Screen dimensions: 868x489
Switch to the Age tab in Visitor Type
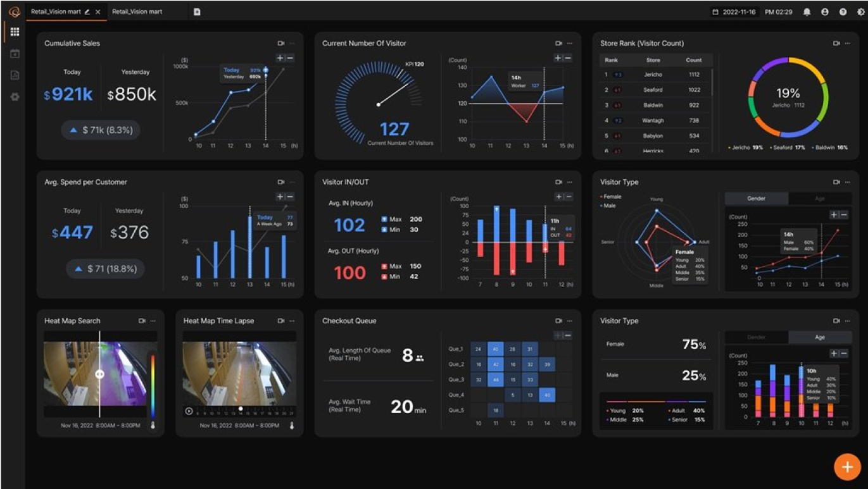(820, 199)
